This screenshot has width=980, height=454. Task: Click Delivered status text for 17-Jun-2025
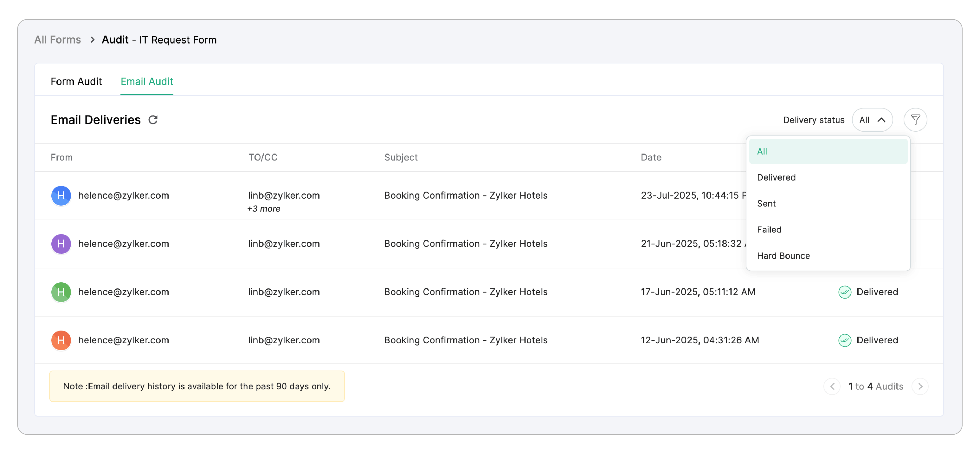click(x=877, y=292)
